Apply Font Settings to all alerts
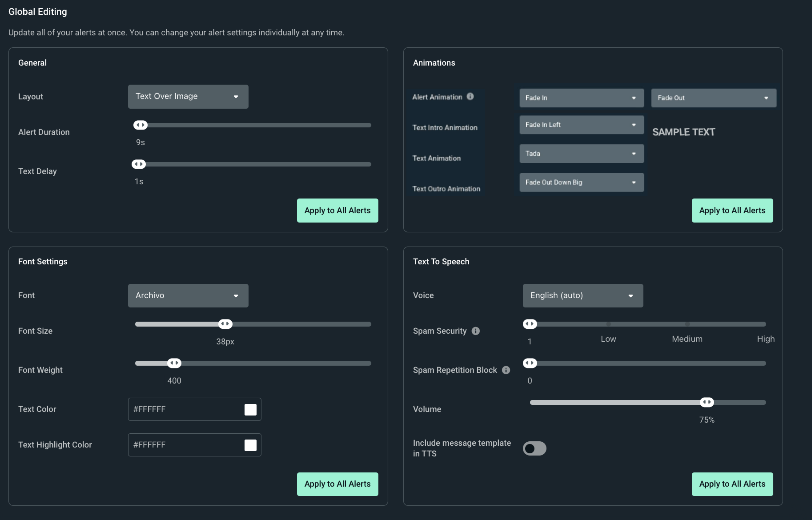812x520 pixels. click(337, 484)
